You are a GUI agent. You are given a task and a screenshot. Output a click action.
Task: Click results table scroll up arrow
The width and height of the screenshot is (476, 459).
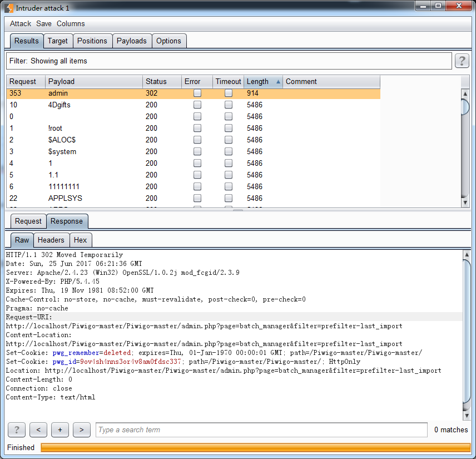(x=465, y=94)
